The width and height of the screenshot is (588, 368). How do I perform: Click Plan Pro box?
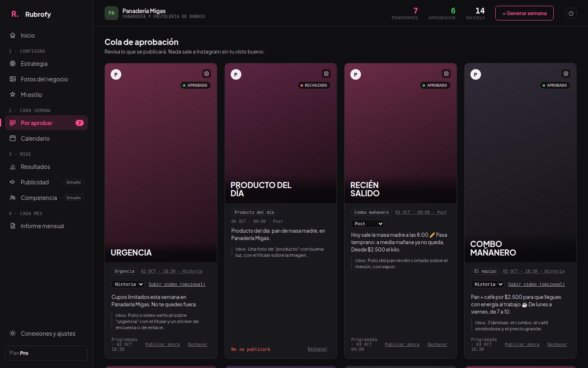point(46,353)
